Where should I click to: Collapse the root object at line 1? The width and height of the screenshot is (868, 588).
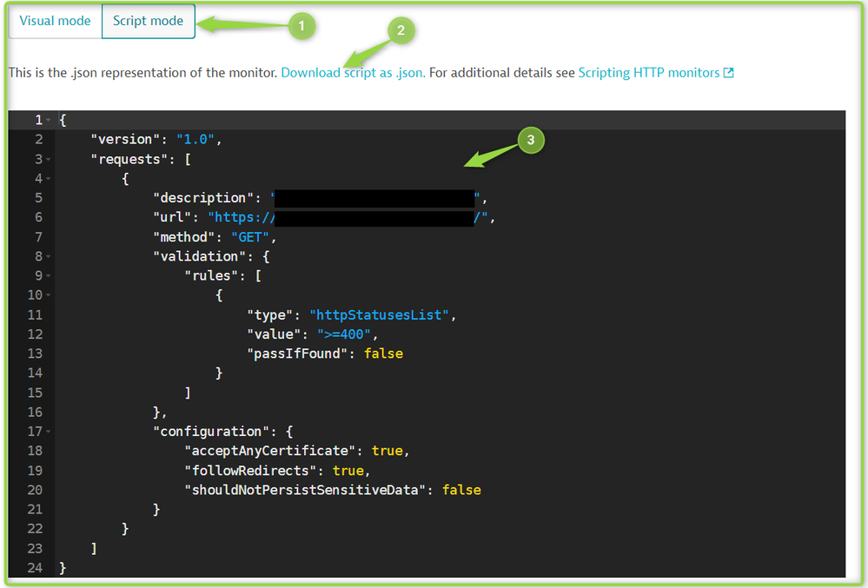pos(49,120)
